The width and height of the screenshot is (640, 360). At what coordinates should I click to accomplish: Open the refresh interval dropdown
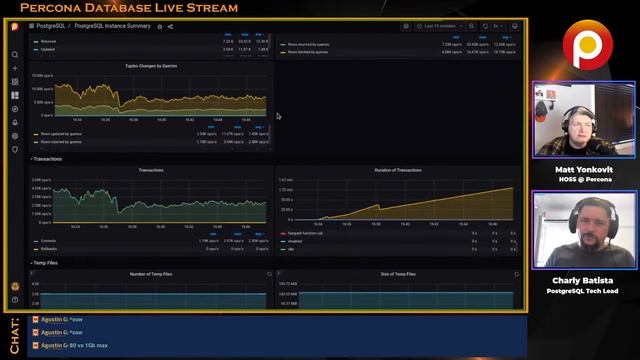498,26
